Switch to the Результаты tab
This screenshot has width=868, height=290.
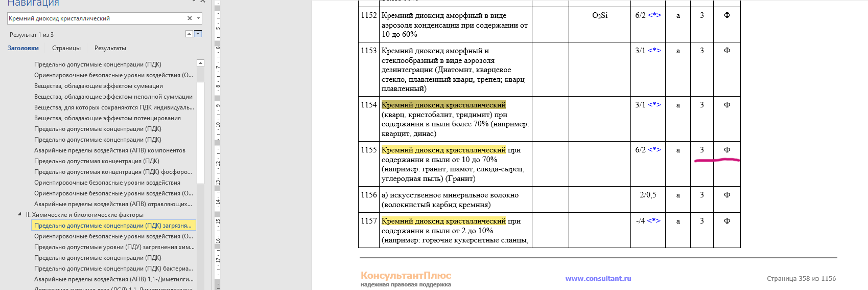coord(110,48)
